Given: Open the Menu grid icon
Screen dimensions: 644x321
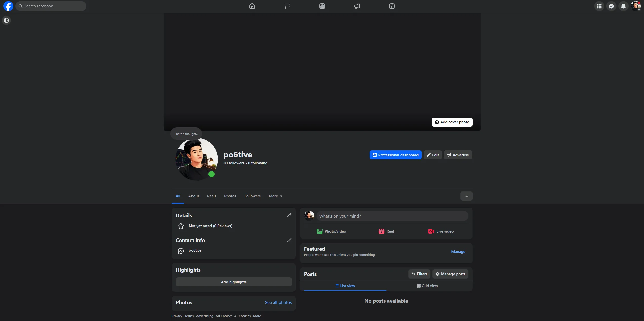Looking at the screenshot, I should 599,6.
